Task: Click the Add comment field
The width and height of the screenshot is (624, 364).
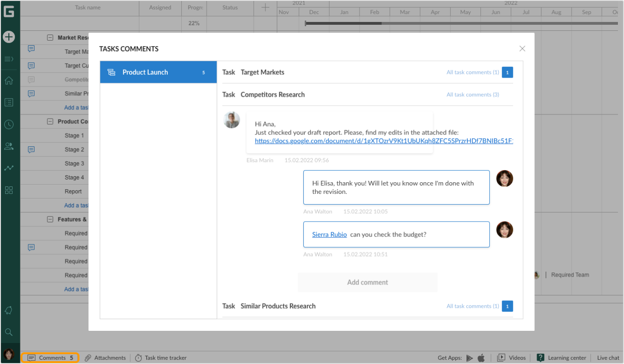Action: (367, 282)
